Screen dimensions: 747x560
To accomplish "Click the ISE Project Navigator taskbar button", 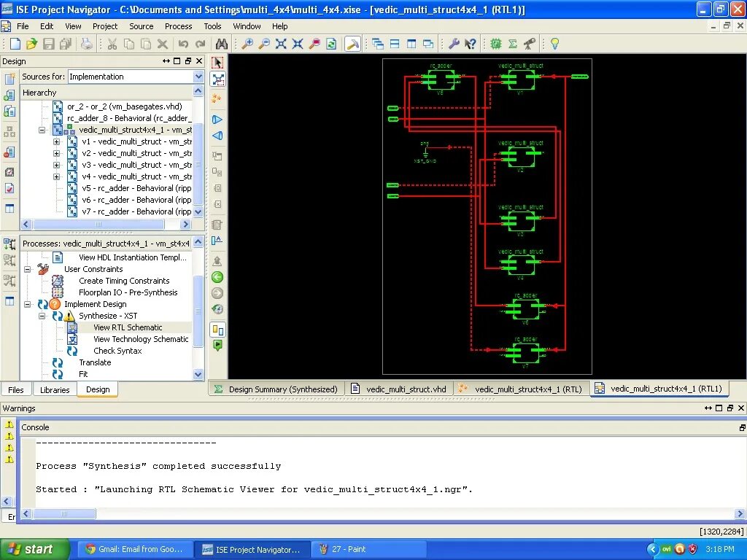I will [252, 549].
